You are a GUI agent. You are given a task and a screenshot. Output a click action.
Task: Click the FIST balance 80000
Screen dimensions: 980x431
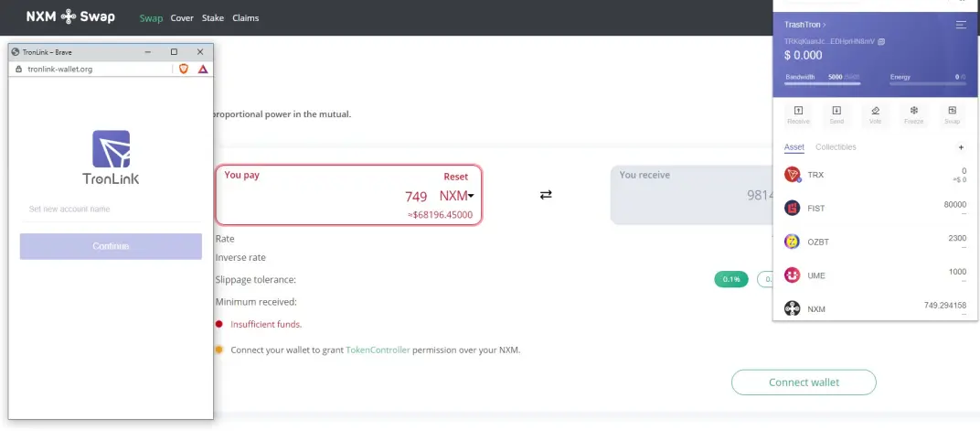955,205
